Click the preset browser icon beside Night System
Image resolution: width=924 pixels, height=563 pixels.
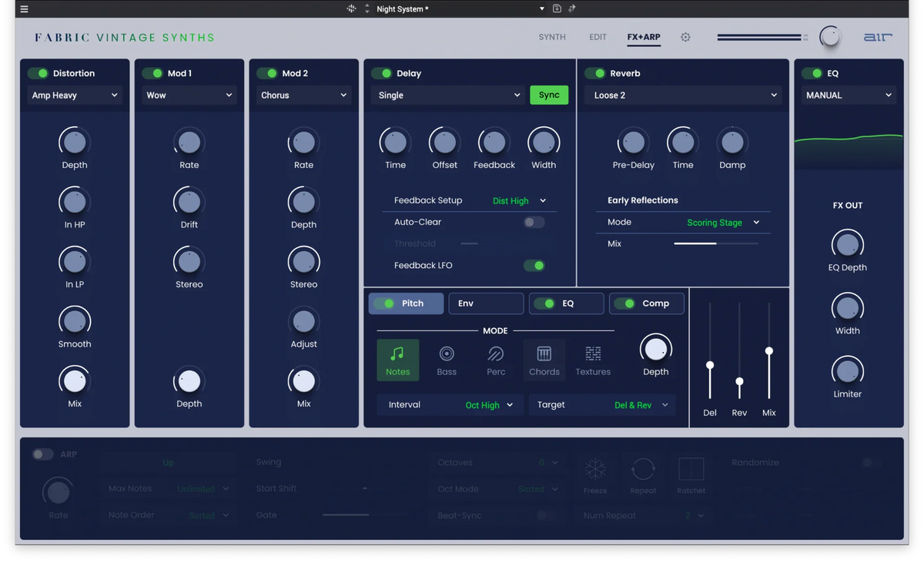coord(351,8)
